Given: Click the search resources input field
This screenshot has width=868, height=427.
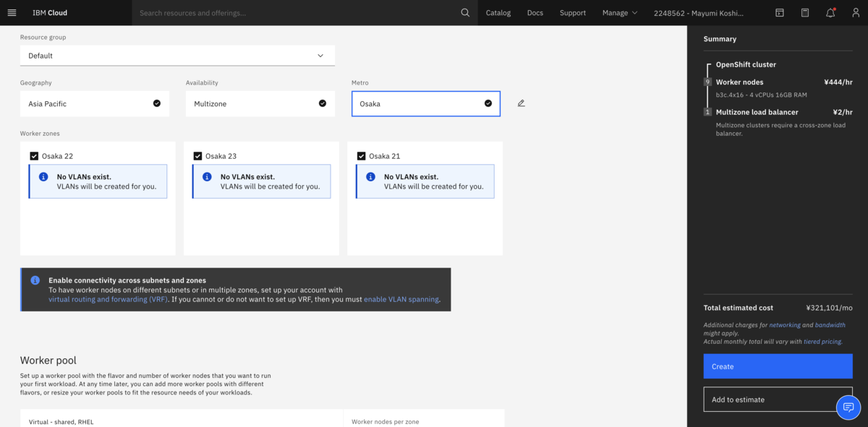Looking at the screenshot, I should pos(289,12).
